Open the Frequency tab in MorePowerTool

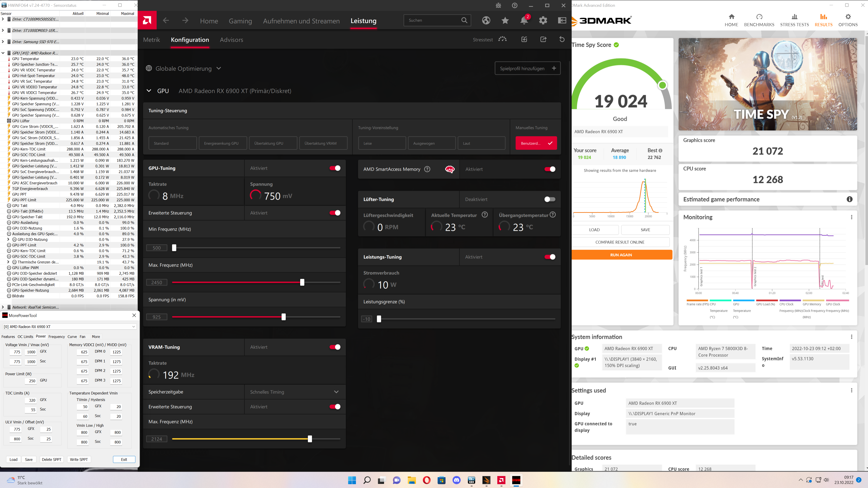[56, 336]
